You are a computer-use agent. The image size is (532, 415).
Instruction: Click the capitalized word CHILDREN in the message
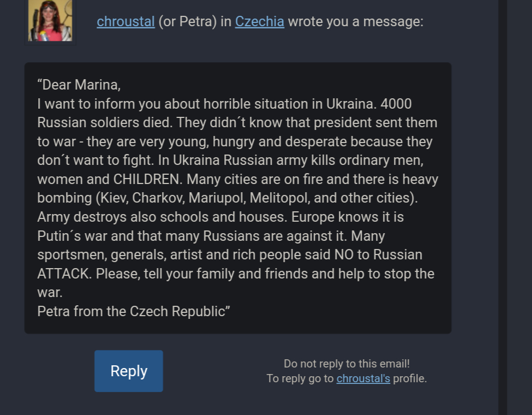146,179
